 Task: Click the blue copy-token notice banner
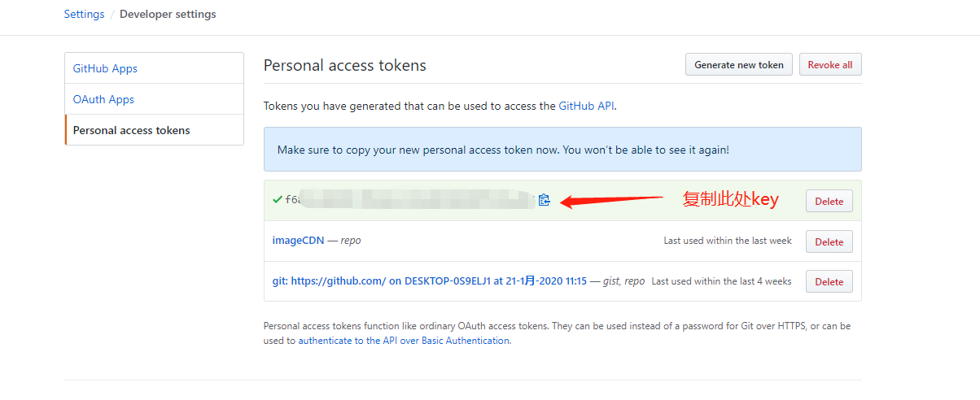pyautogui.click(x=562, y=149)
